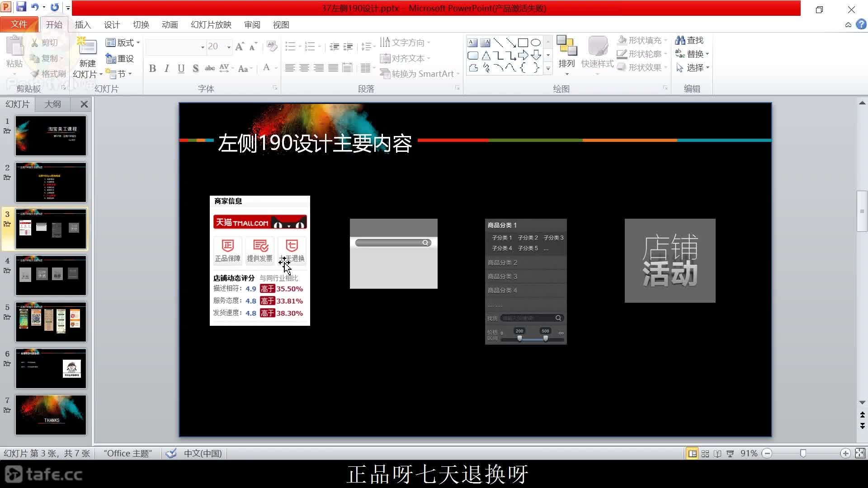Toggle center text alignment

click(x=304, y=68)
